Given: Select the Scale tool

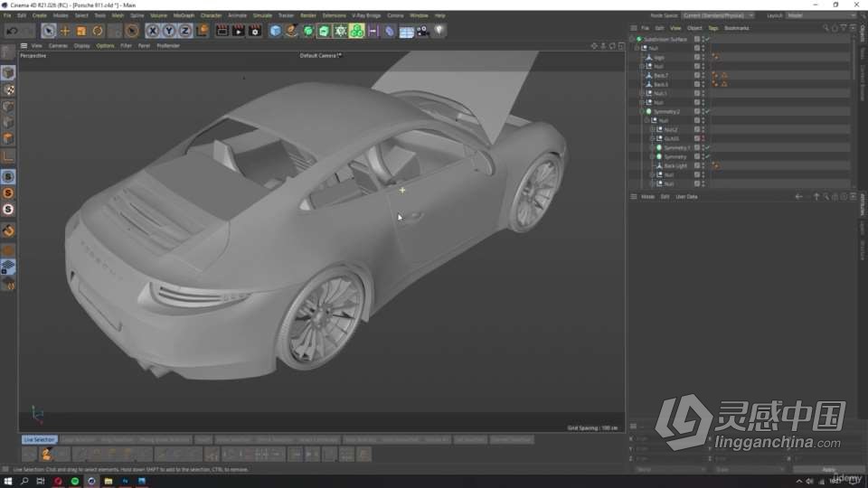Looking at the screenshot, I should 81,31.
